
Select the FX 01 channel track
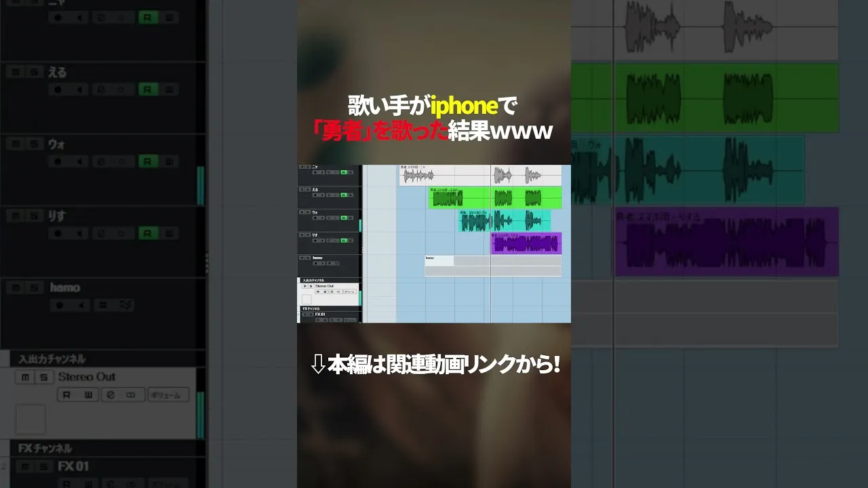coord(73,466)
